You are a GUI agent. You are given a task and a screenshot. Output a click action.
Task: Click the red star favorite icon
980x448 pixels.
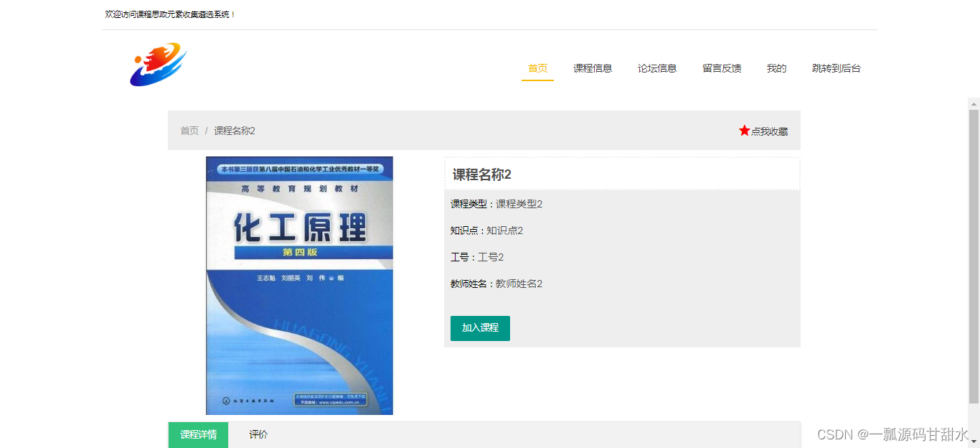coord(744,131)
